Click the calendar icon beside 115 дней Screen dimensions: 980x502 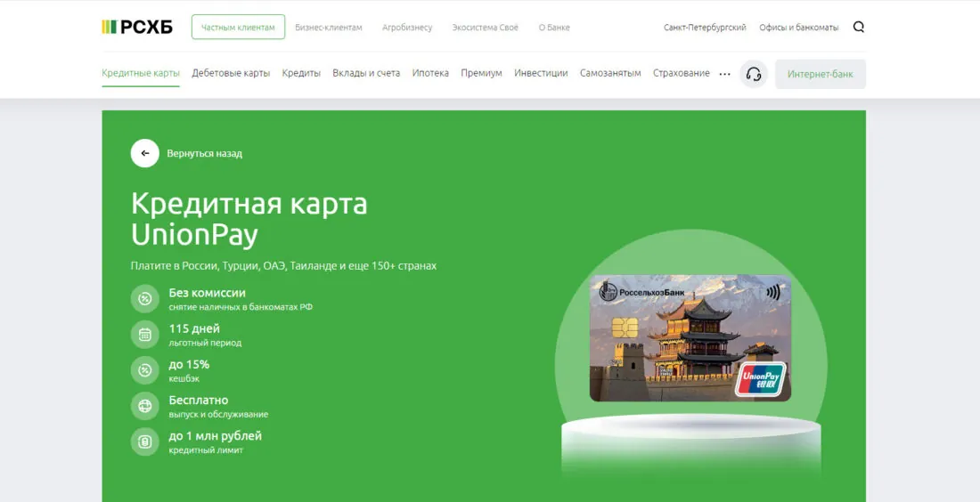click(x=145, y=335)
